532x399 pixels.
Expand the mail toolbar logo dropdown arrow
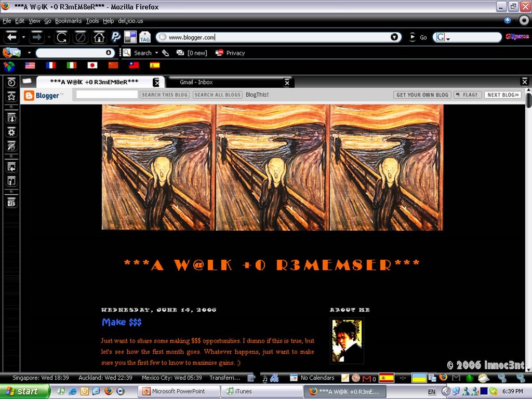[29, 52]
